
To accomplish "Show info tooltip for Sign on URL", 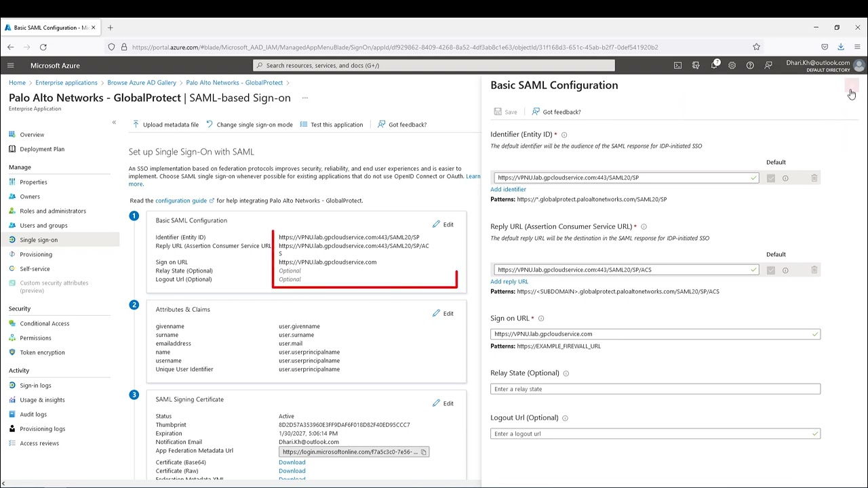I will click(540, 319).
